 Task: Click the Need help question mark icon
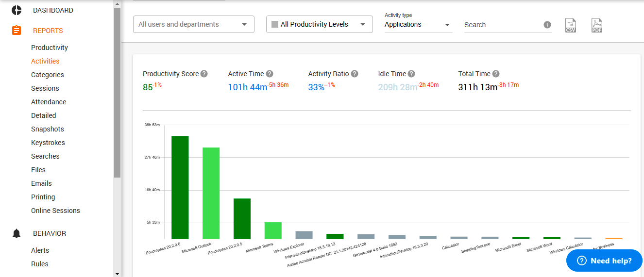click(x=582, y=261)
